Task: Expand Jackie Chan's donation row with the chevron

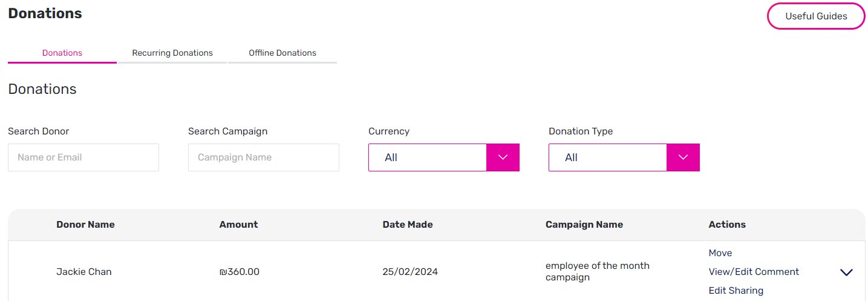Action: [x=846, y=273]
